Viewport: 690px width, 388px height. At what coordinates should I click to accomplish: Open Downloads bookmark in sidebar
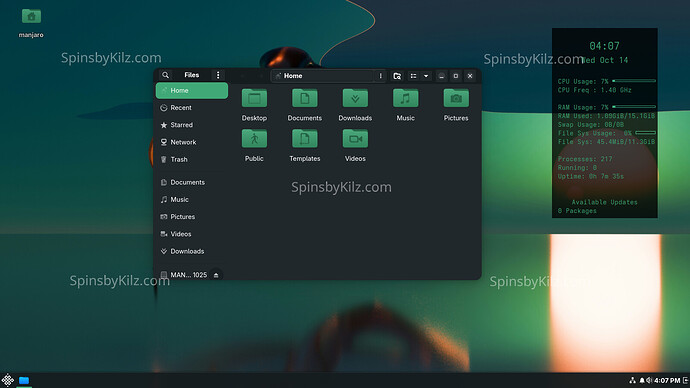(192, 251)
